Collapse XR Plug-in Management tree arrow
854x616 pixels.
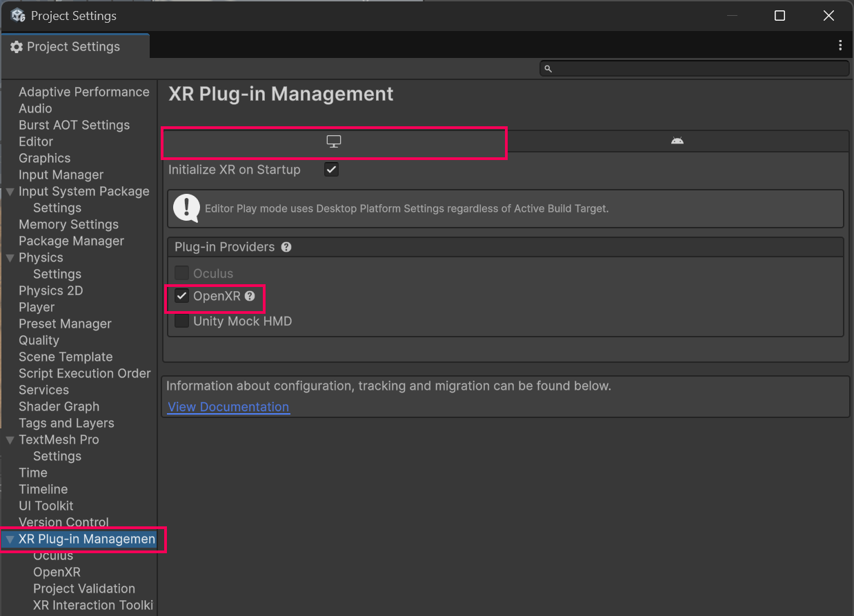pos(10,539)
